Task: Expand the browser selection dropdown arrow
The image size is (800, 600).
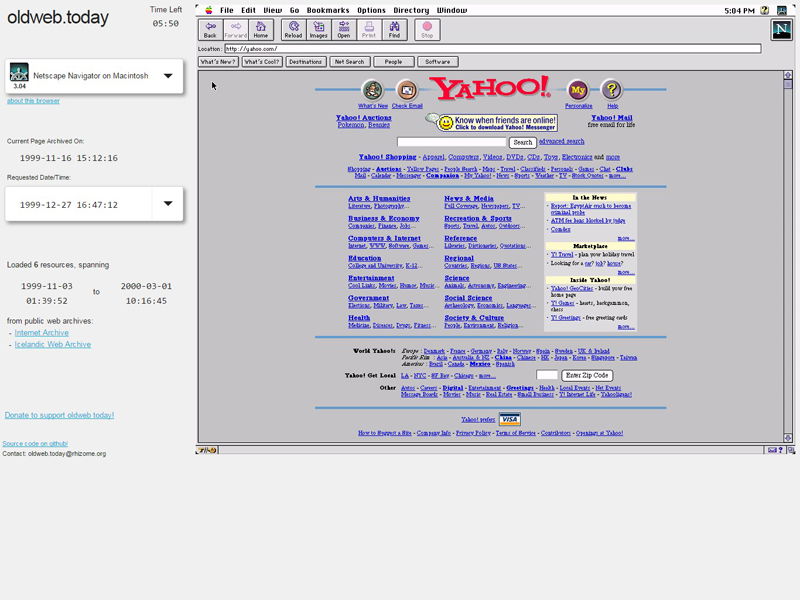Action: (168, 76)
